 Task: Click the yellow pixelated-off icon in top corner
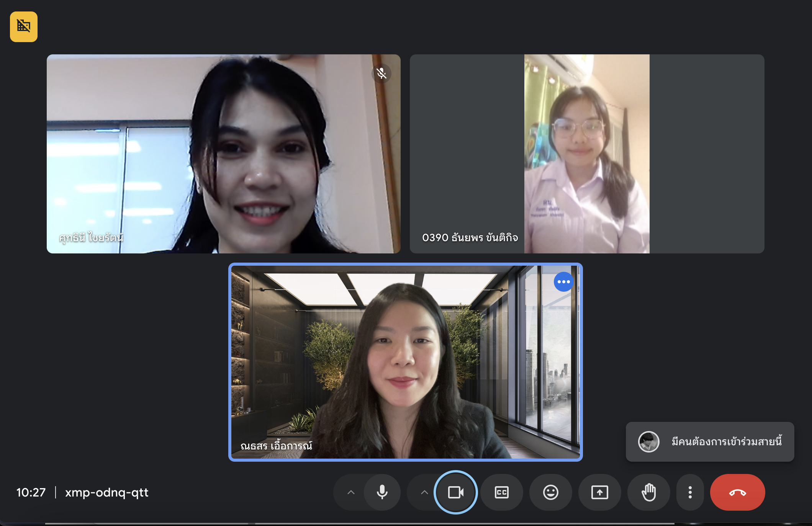[x=24, y=26]
